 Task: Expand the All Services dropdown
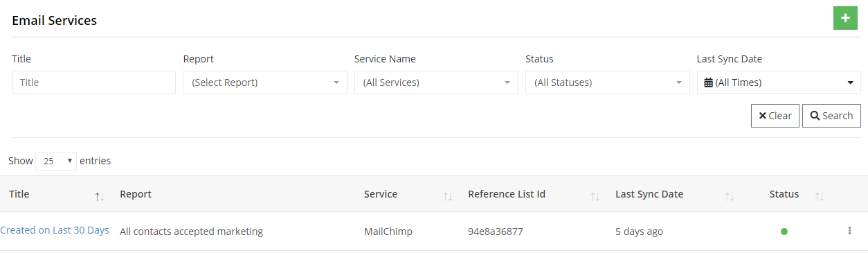[436, 82]
